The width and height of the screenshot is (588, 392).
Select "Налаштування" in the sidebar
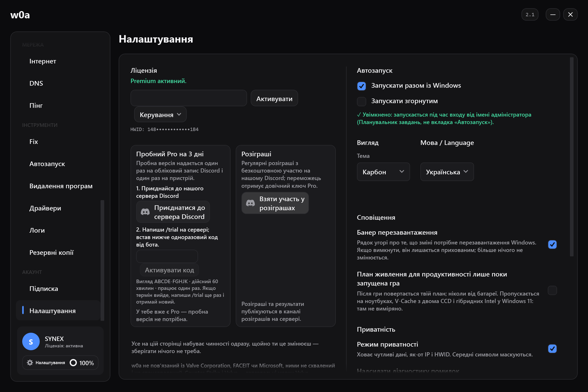pos(58,311)
